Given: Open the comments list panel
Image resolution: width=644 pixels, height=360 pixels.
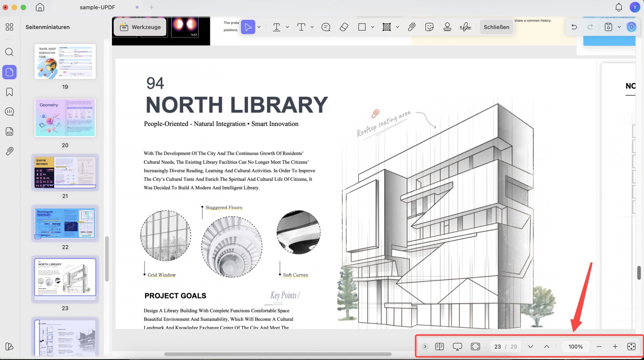Looking at the screenshot, I should pos(9,111).
